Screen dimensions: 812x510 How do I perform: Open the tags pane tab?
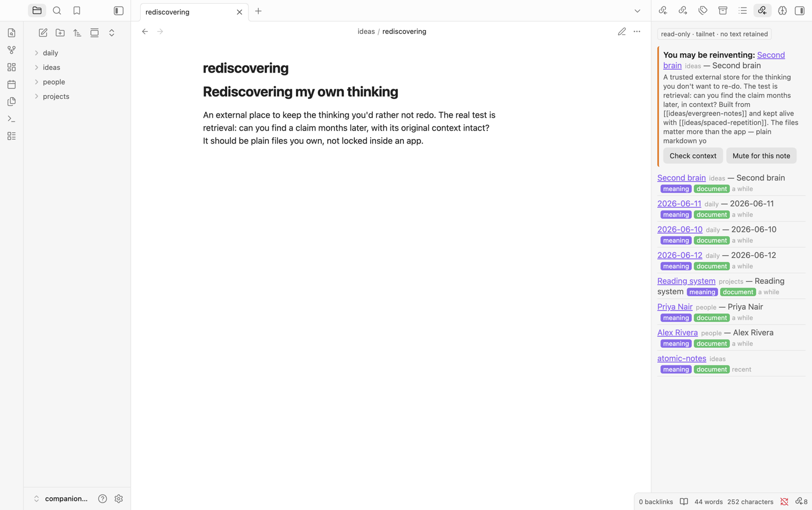pyautogui.click(x=703, y=11)
